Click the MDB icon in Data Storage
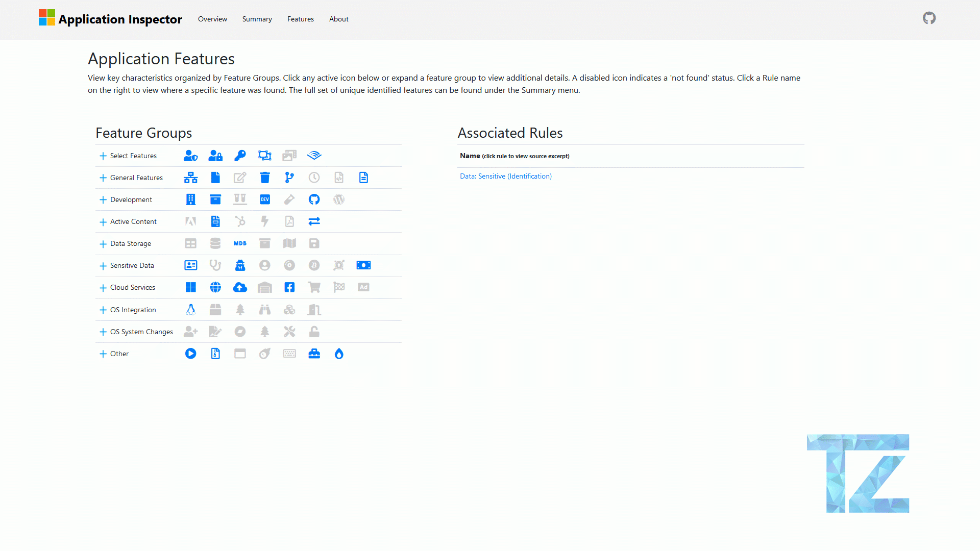 tap(240, 243)
